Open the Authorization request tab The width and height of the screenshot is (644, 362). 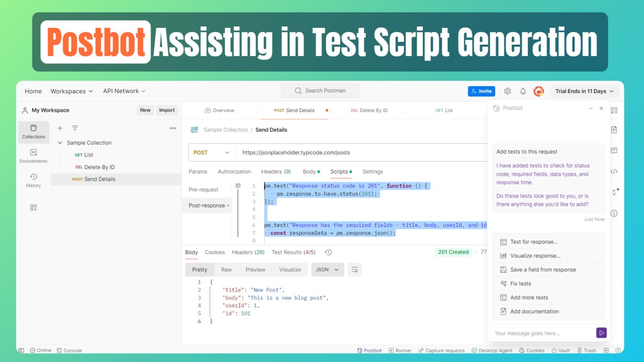point(234,172)
